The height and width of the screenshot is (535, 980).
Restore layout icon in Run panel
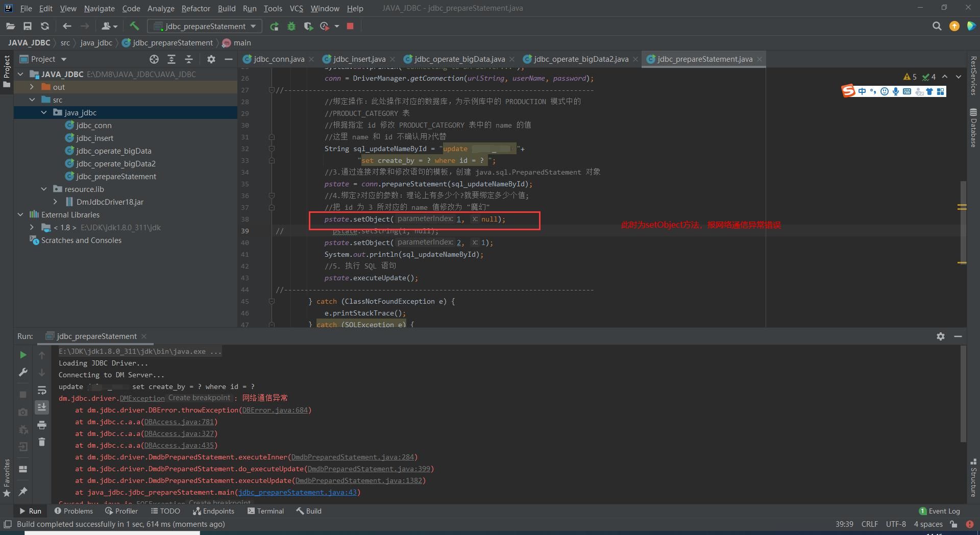click(x=23, y=469)
